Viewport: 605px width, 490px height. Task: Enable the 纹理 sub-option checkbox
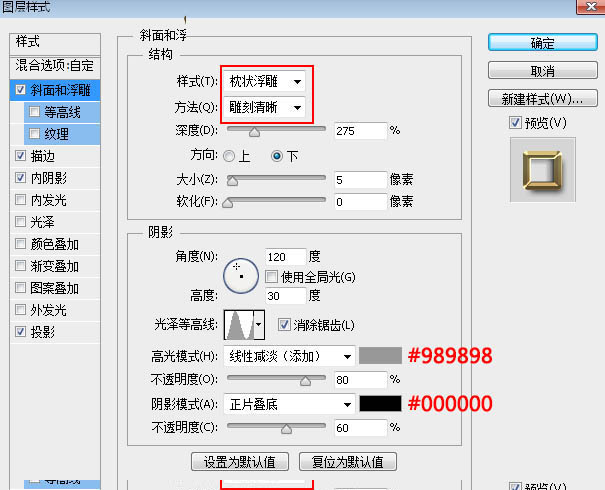click(x=34, y=133)
